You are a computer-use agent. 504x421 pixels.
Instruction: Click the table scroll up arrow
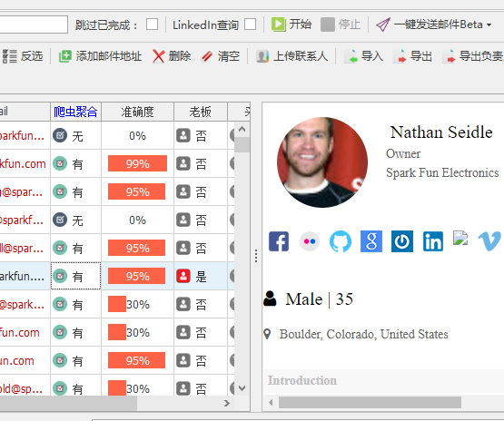point(242,129)
